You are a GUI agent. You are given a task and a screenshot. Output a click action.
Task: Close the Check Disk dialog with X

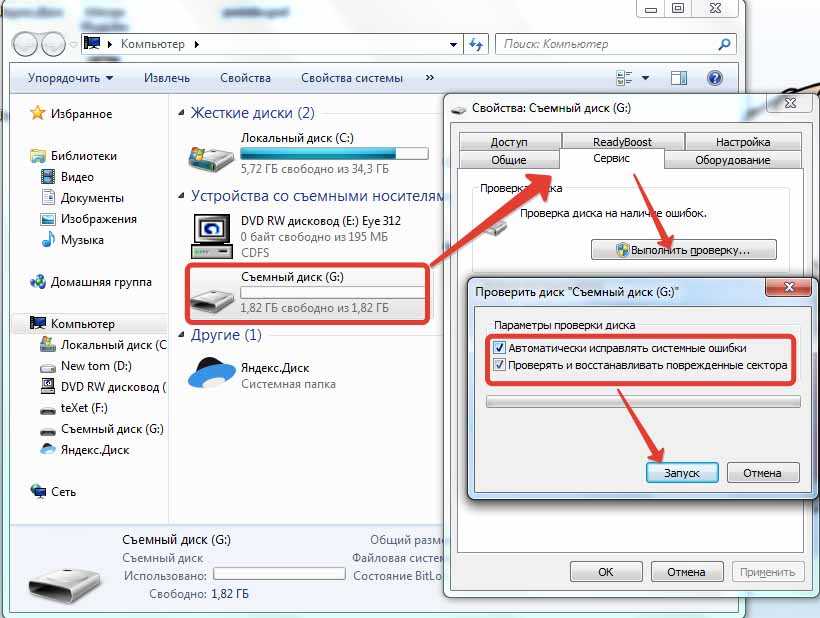point(789,287)
